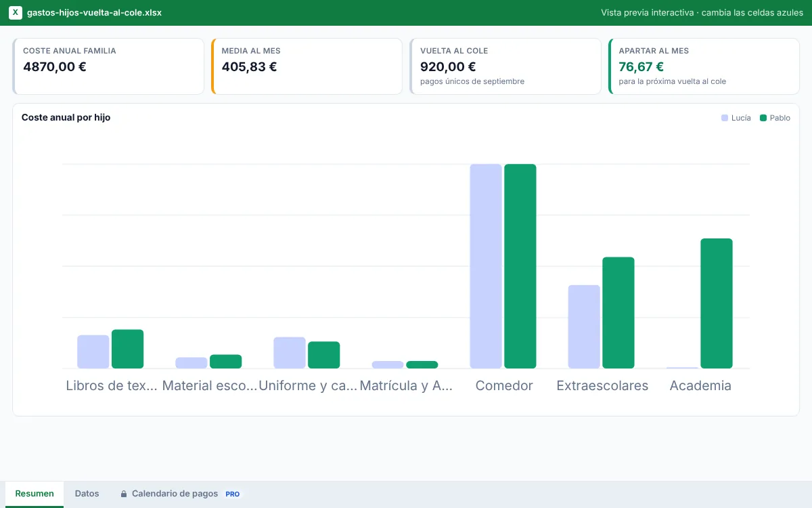Click Pablo's Comedor bar in the chart
The height and width of the screenshot is (508, 812).
click(520, 266)
